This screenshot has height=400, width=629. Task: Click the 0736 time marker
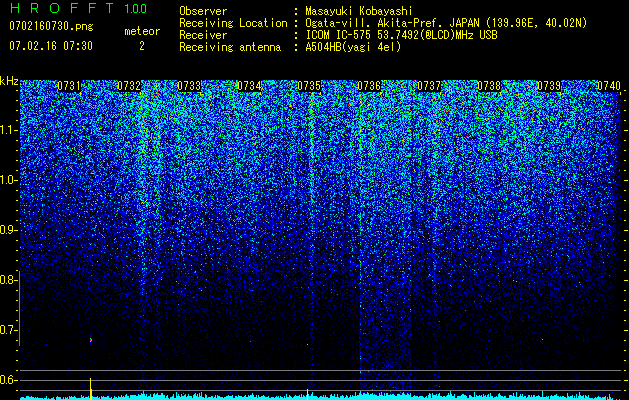click(x=369, y=86)
